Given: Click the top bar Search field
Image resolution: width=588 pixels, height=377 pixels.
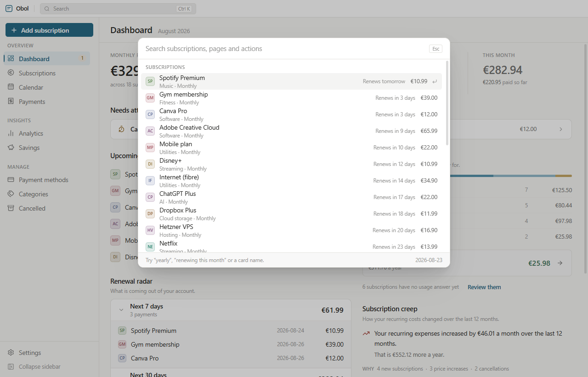Looking at the screenshot, I should click(118, 9).
